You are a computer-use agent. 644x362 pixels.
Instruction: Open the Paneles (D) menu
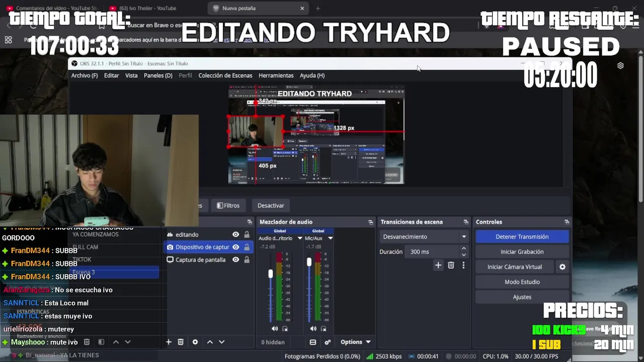[x=158, y=75]
